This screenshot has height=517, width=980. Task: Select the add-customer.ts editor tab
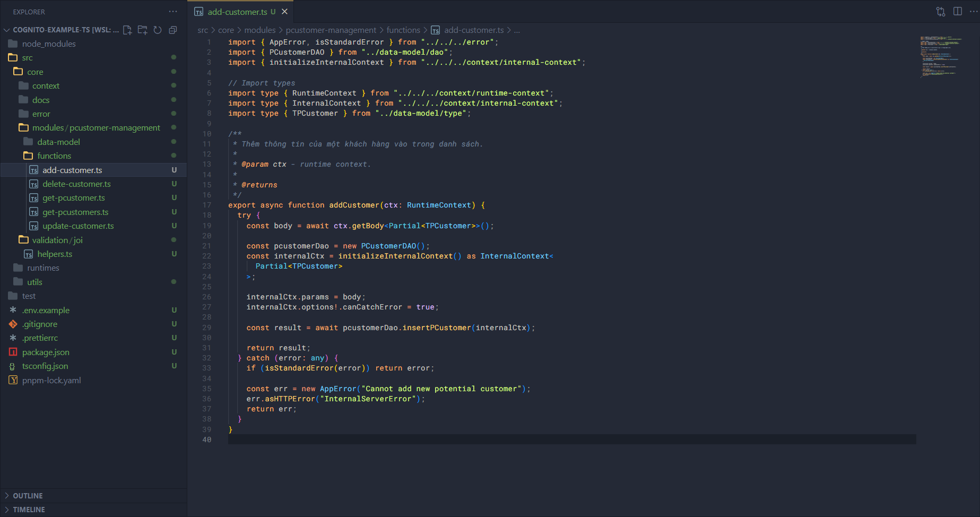click(237, 12)
